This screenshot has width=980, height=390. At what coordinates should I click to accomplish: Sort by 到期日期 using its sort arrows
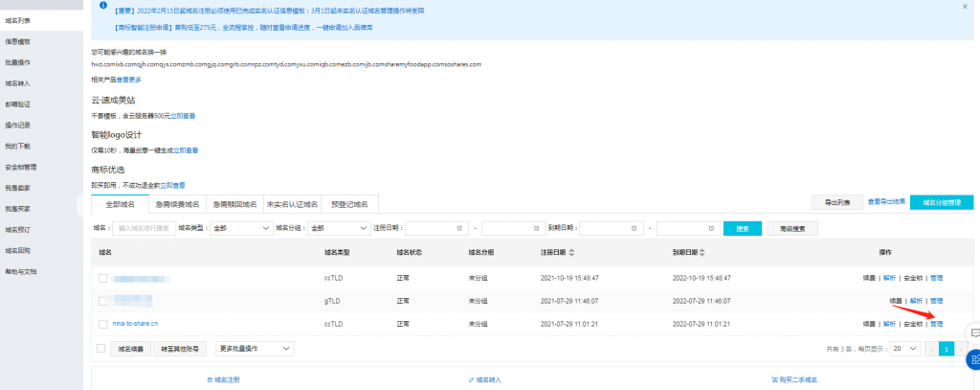(702, 252)
